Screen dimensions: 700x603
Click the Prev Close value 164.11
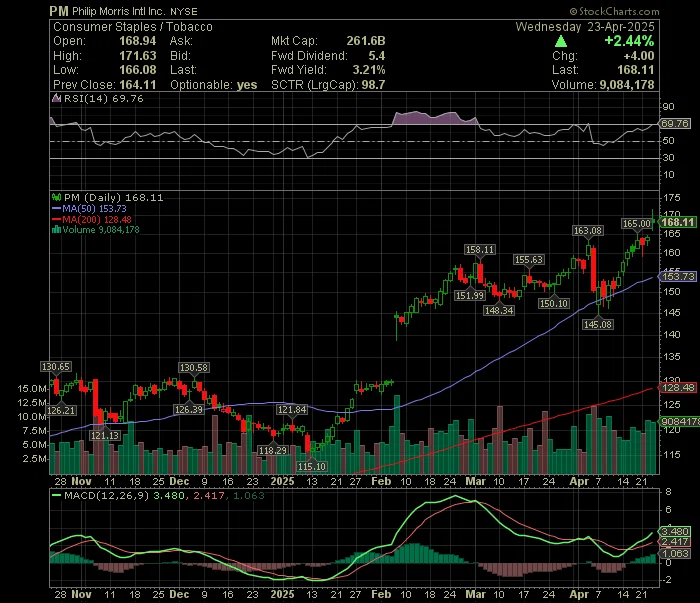click(x=138, y=85)
